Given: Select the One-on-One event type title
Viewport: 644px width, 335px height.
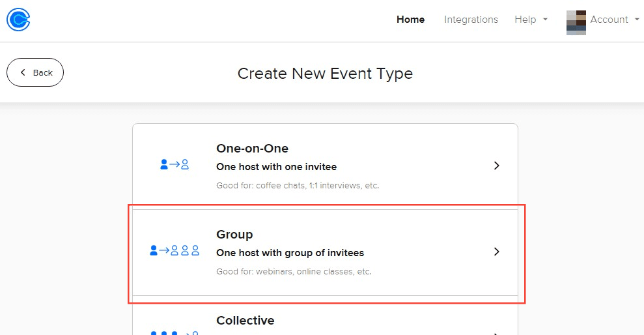Looking at the screenshot, I should click(x=252, y=149).
